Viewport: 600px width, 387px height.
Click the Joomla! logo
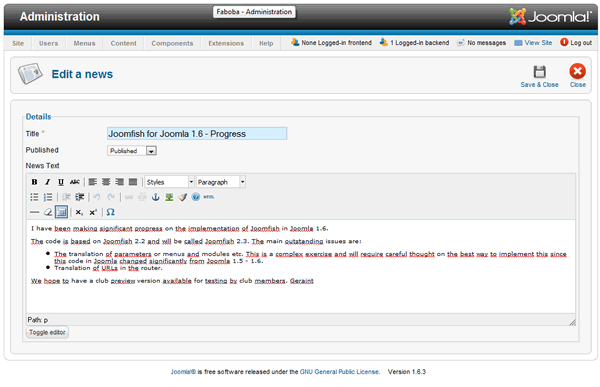[x=549, y=16]
